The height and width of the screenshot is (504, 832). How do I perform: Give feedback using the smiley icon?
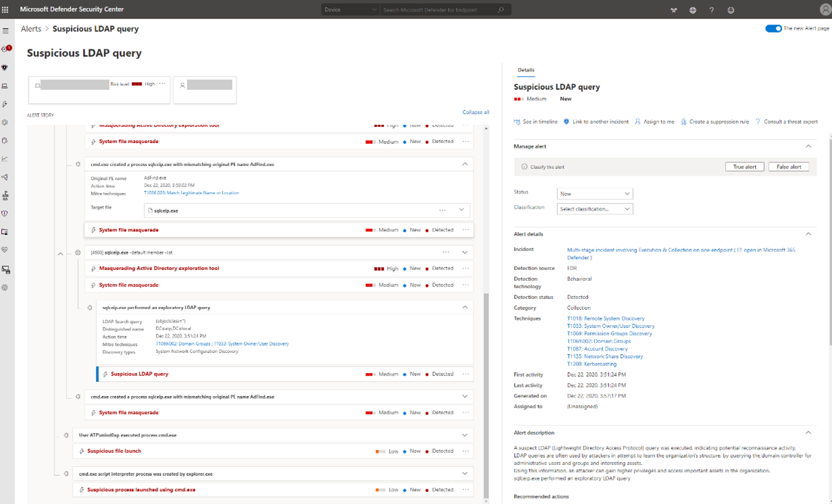coord(731,10)
